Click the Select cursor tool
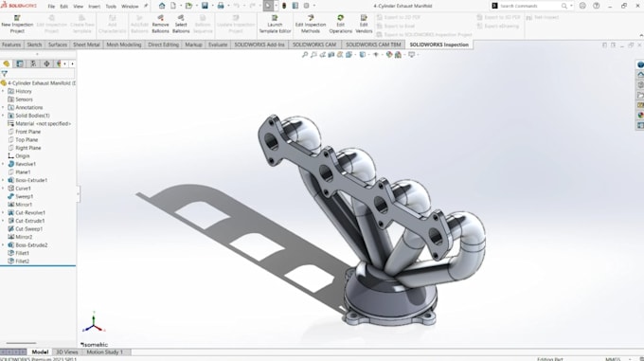644x361 pixels. [x=268, y=6]
